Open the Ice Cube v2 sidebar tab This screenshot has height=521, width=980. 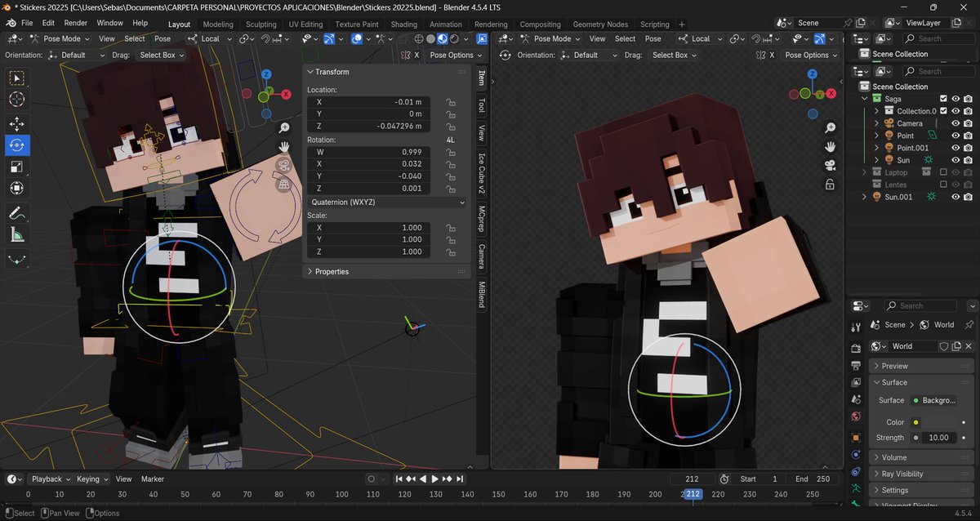[482, 173]
